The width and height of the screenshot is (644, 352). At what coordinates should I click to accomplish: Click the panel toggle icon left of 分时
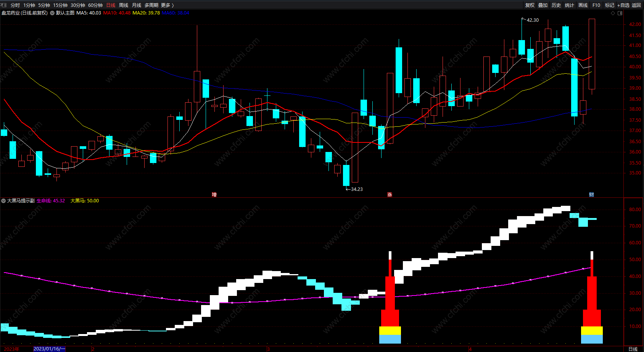(4, 5)
